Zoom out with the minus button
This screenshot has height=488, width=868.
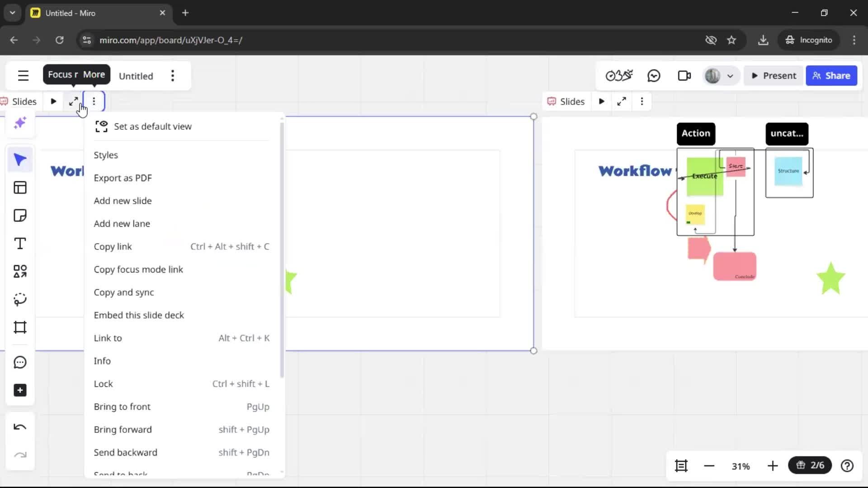(x=709, y=466)
